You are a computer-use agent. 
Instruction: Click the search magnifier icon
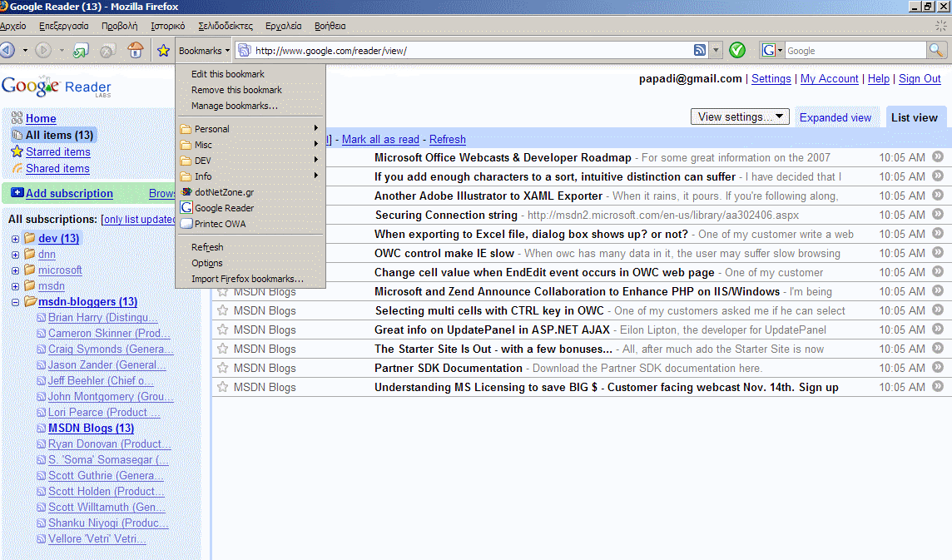[936, 51]
